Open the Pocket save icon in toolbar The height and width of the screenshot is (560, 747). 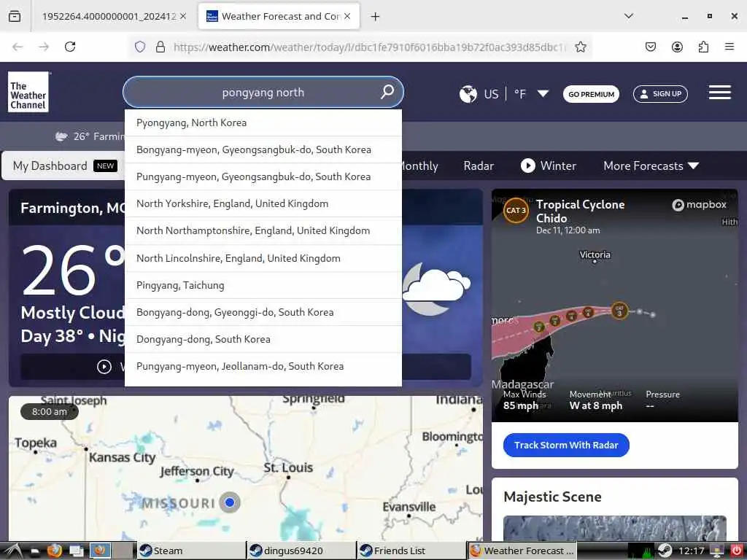coord(650,47)
